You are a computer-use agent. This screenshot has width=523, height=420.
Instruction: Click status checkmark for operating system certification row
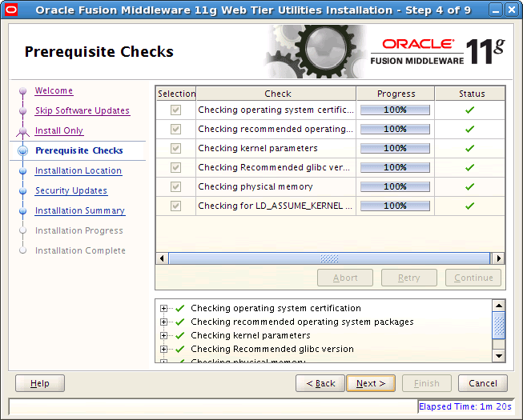pos(469,110)
